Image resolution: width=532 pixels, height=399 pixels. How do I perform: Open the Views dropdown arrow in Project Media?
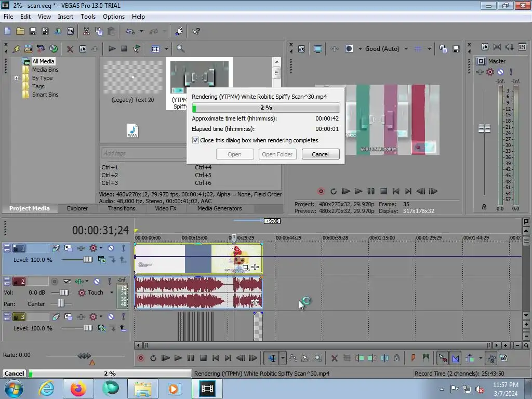pos(166,49)
